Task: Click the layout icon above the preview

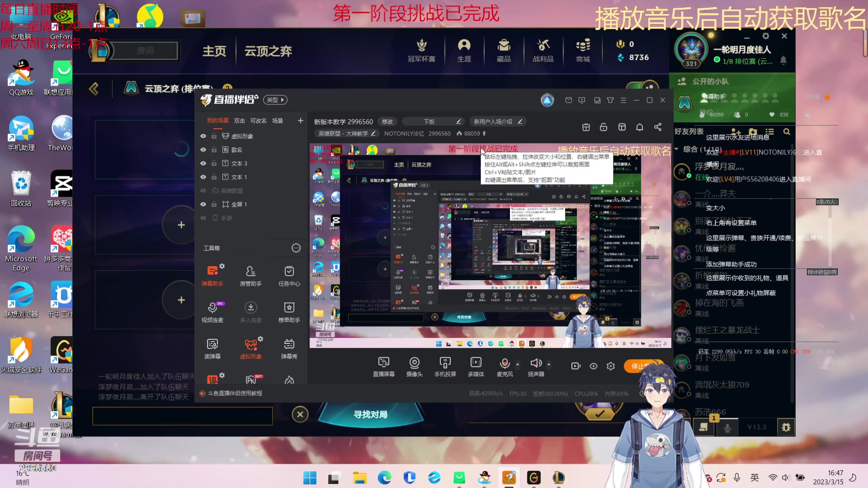Action: pos(622,127)
